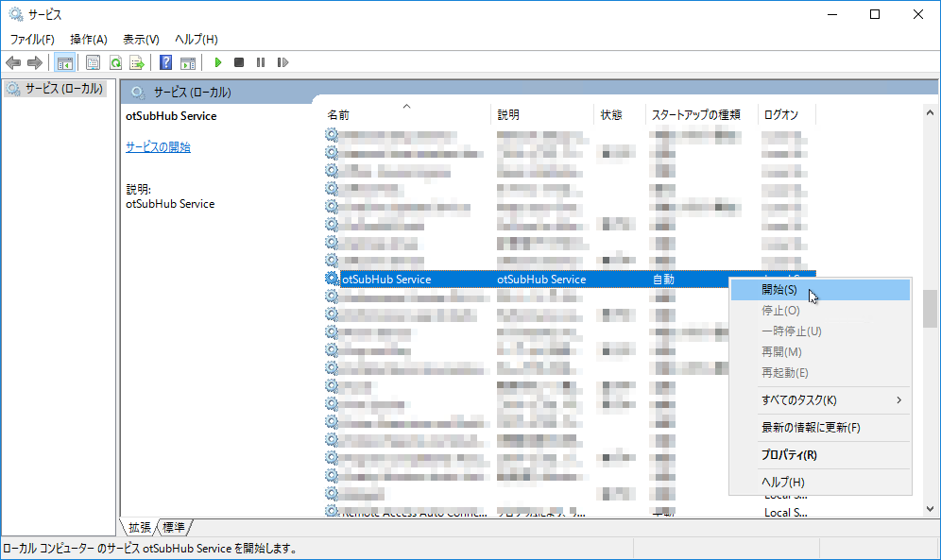941x560 pixels.
Task: Open the 操作(A) menu
Action: tap(89, 39)
